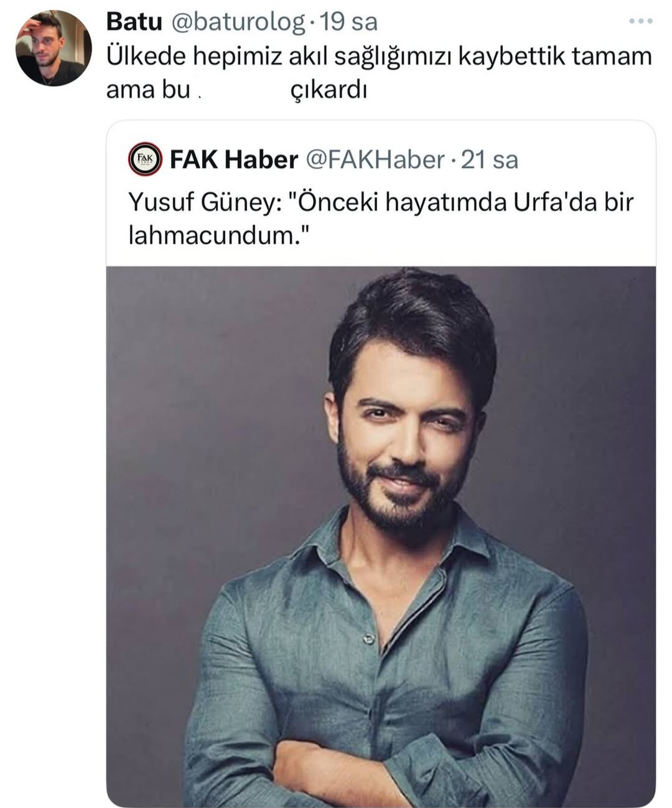Open the @baturolog handle link
672x808 pixels.
pyautogui.click(x=237, y=22)
